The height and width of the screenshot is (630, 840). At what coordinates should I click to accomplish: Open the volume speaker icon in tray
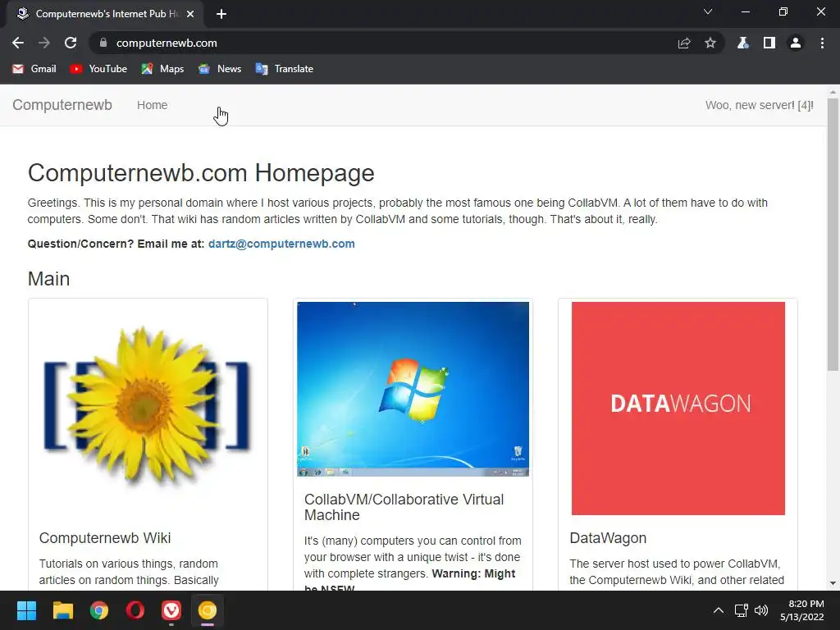point(761,610)
